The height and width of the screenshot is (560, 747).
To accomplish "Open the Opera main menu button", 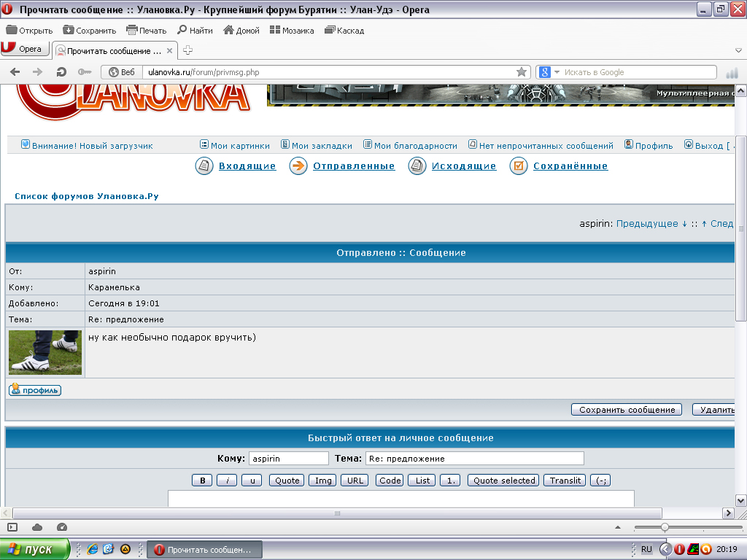I will 25,49.
